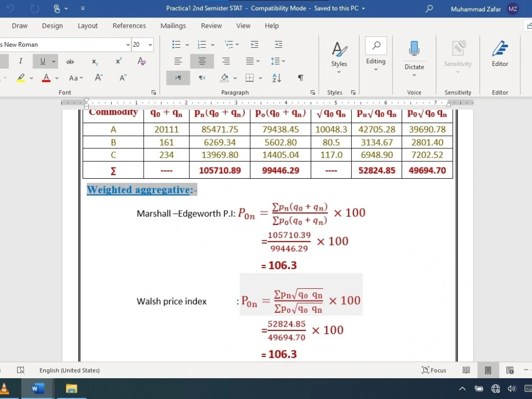Switch to Print Layout view
The width and height of the screenshot is (532, 399).
click(488, 370)
